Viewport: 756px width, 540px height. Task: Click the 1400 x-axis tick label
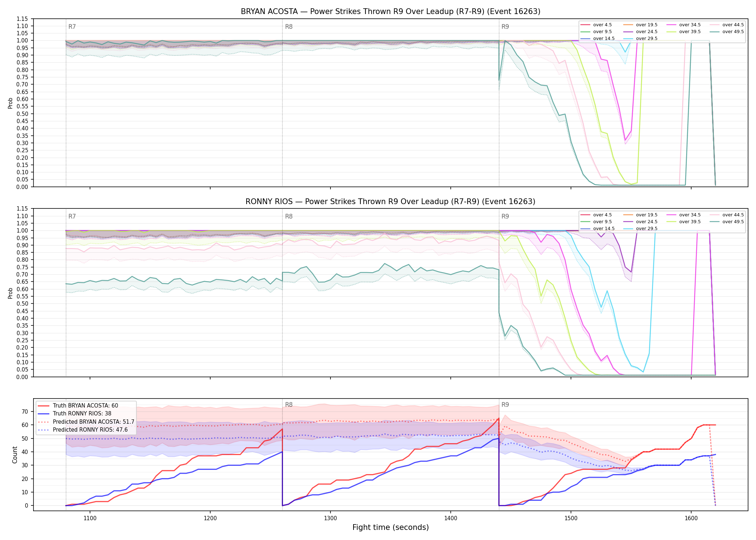tap(451, 518)
